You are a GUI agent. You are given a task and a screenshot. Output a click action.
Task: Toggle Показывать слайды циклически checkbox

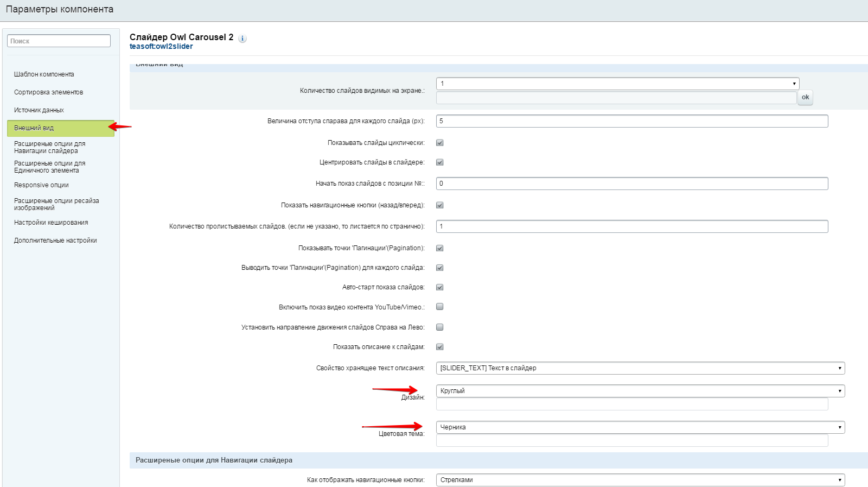(x=440, y=143)
